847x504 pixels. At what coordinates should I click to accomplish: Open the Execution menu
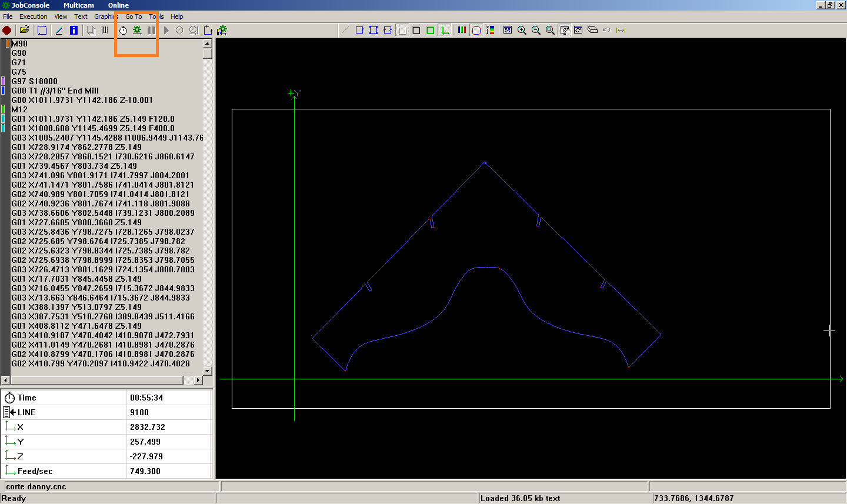[34, 16]
